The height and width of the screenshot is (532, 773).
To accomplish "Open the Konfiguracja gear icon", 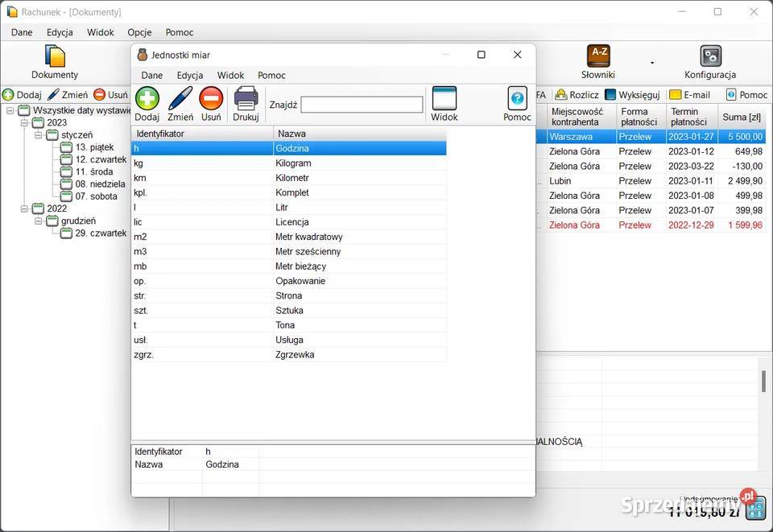I will [710, 56].
